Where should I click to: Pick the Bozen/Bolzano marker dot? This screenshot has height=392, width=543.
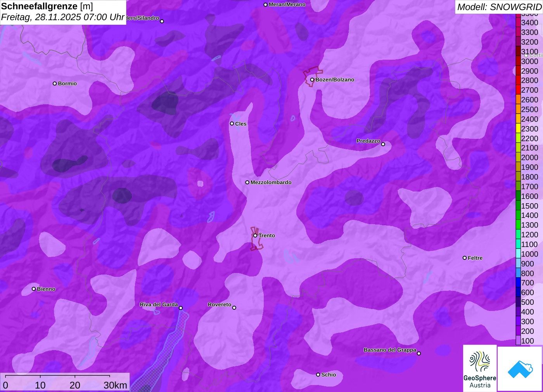[x=312, y=80]
